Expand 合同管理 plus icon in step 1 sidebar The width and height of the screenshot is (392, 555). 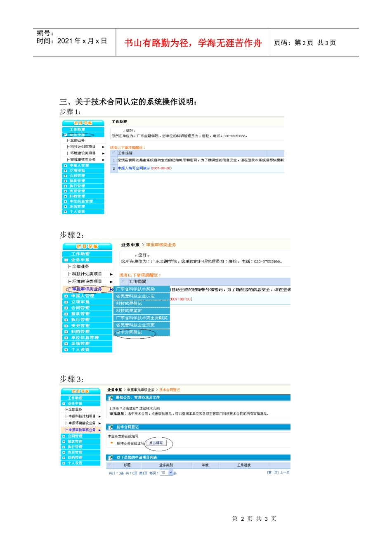point(65,176)
